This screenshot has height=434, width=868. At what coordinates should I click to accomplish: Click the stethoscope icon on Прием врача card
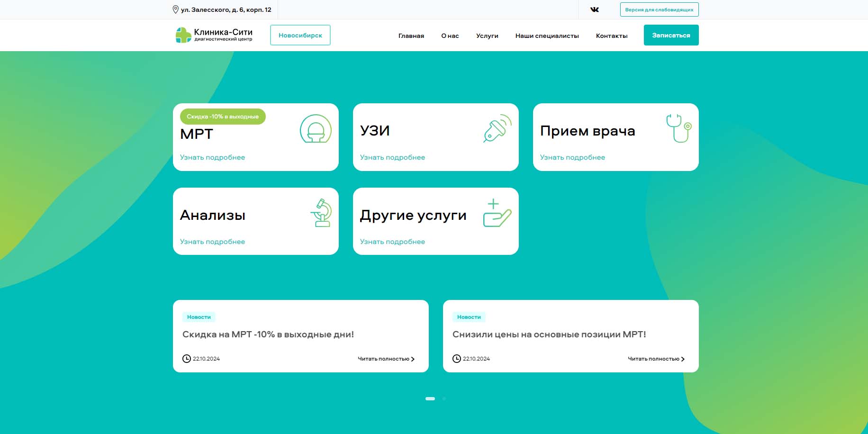(678, 128)
